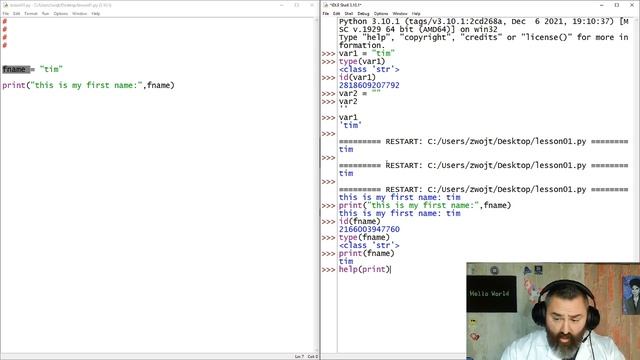Screen dimensions: 640x360
Task: Click the var1 = "tim" line in shell
Action: tap(367, 53)
